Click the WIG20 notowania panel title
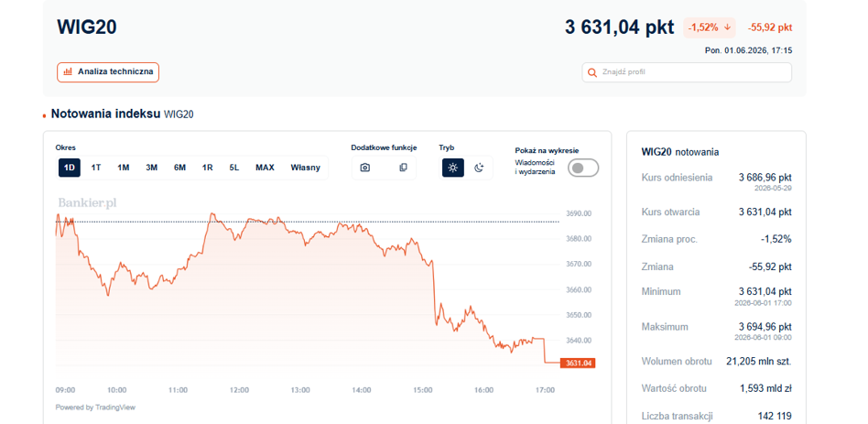Image resolution: width=868 pixels, height=424 pixels. 679,152
